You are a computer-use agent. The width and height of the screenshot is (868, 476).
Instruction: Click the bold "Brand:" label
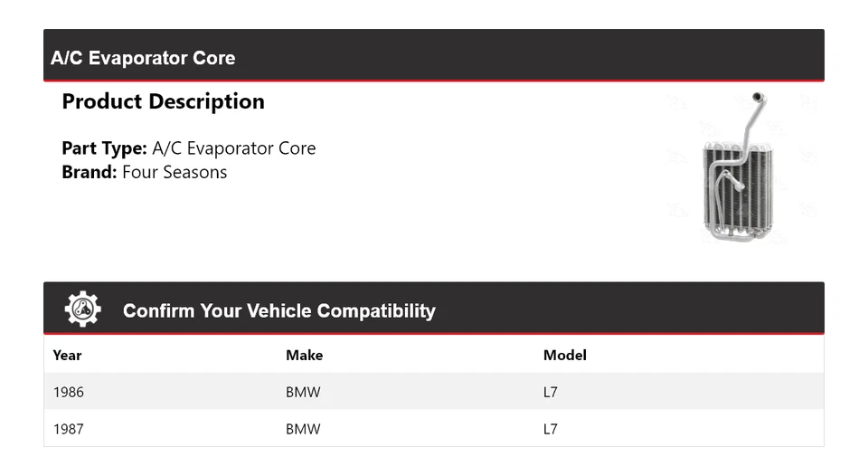coord(90,172)
